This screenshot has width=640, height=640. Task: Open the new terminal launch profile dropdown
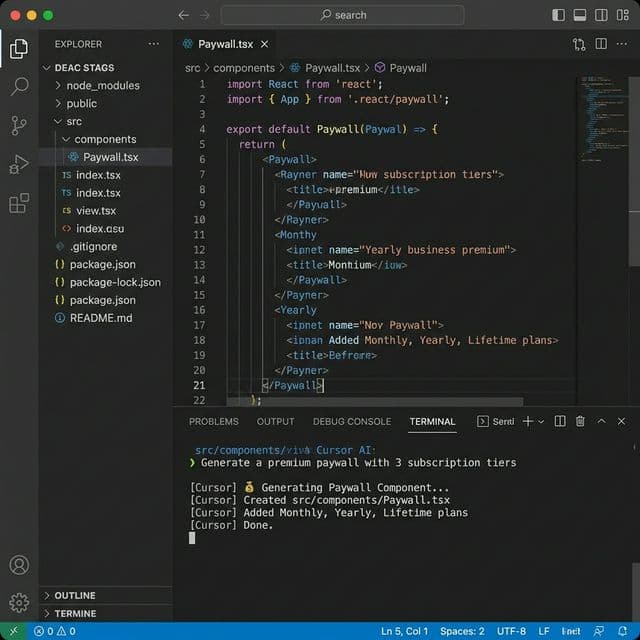541,422
